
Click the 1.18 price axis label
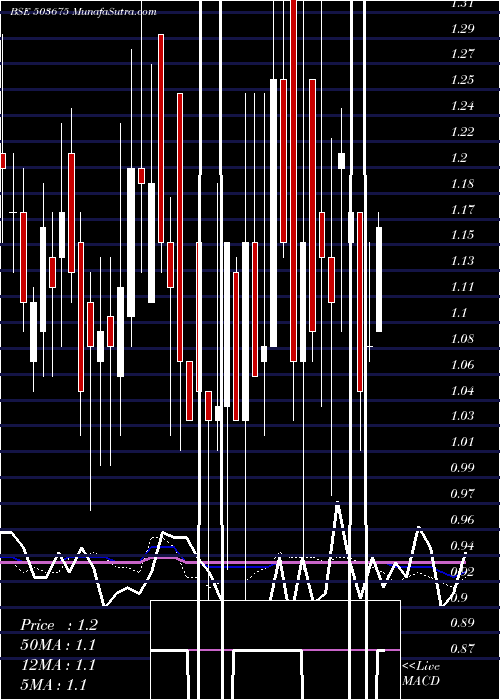tap(462, 183)
